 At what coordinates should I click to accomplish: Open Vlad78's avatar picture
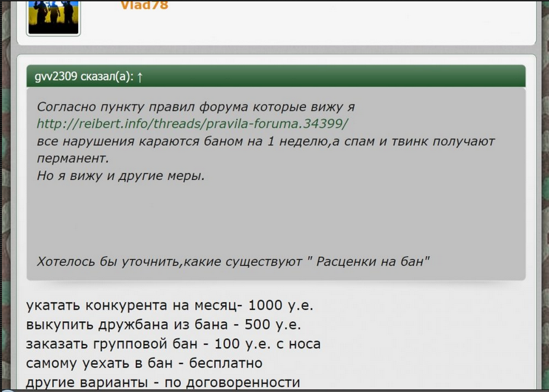coord(53,16)
